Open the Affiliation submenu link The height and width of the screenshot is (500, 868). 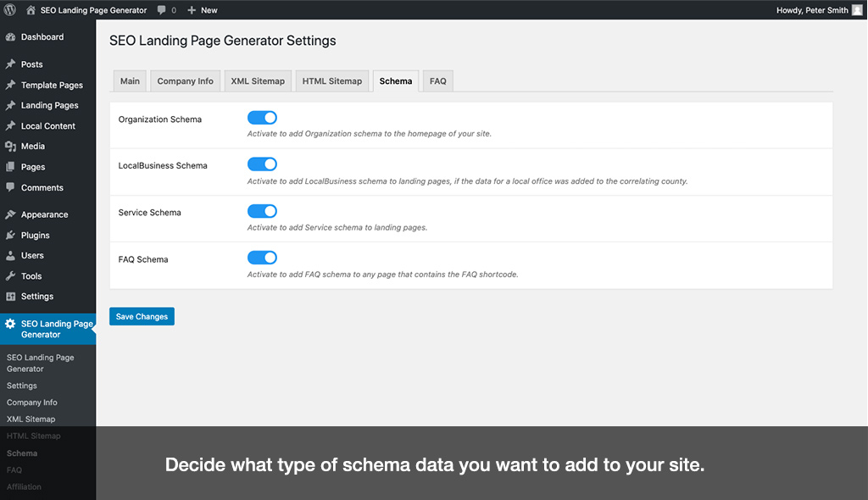[x=25, y=486]
